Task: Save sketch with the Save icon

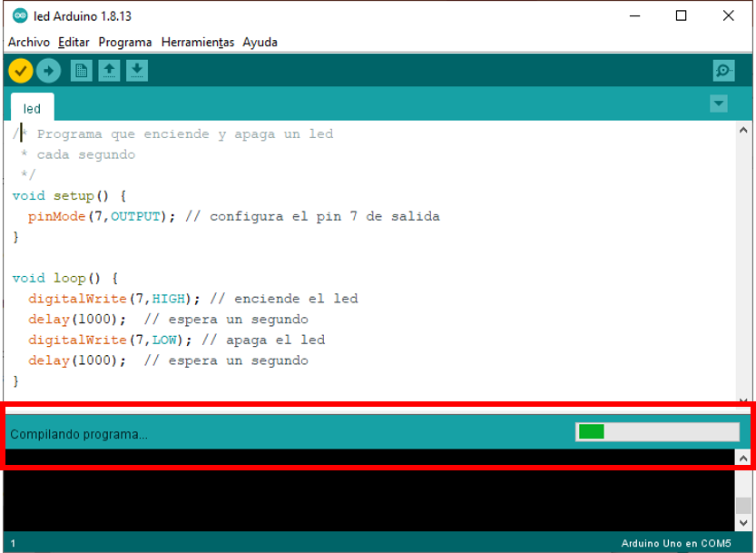Action: [x=137, y=71]
